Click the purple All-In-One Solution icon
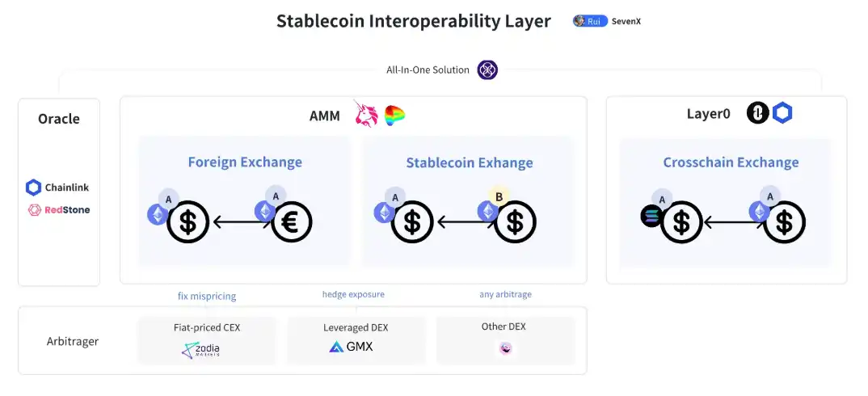The width and height of the screenshot is (868, 396). pyautogui.click(x=487, y=70)
